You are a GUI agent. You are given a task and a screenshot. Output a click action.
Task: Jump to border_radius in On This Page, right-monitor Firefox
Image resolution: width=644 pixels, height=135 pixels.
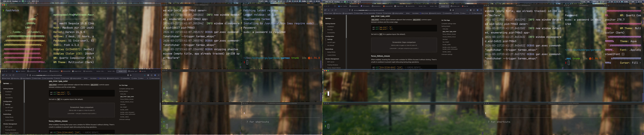(447, 52)
